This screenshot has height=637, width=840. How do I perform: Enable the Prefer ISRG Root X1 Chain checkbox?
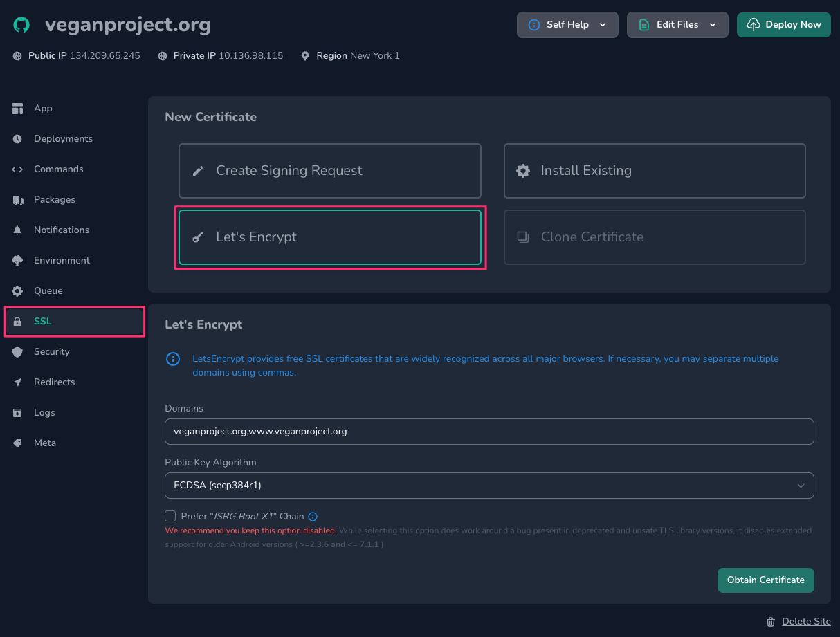[170, 516]
